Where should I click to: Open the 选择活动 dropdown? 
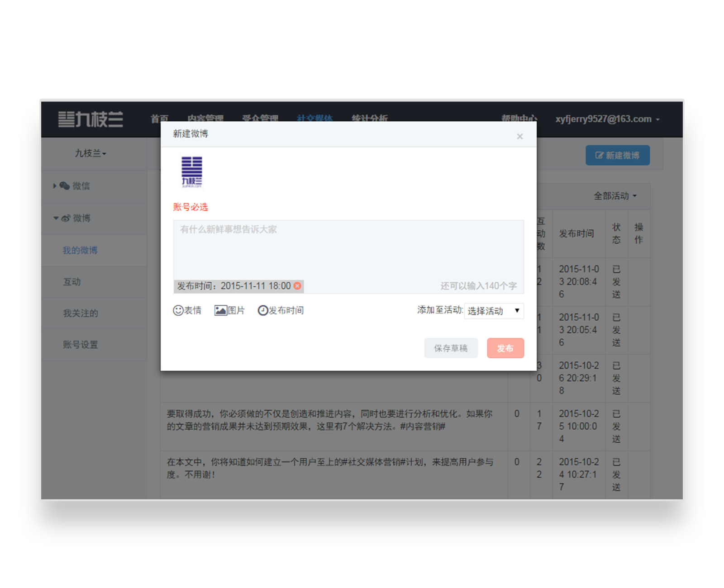point(494,311)
